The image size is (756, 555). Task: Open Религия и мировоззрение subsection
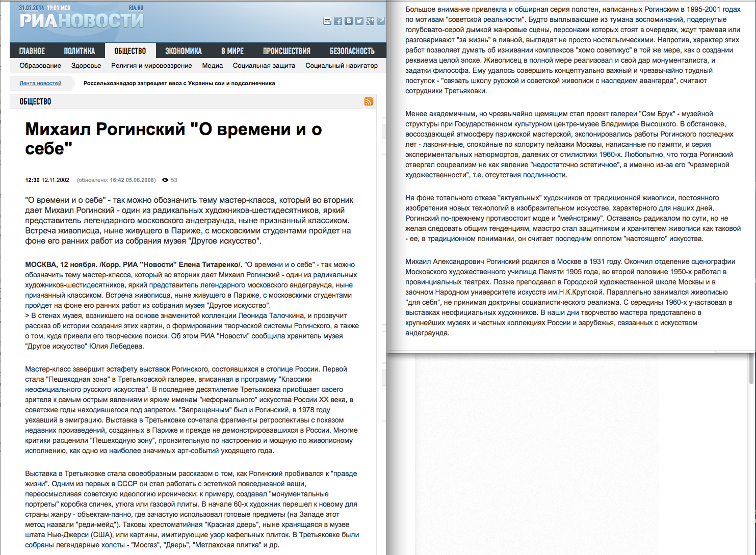pos(151,65)
